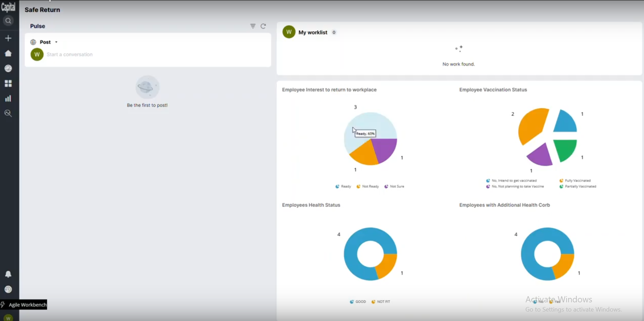This screenshot has width=644, height=321.
Task: Click the Employee Vaccination Status title
Action: 493,90
